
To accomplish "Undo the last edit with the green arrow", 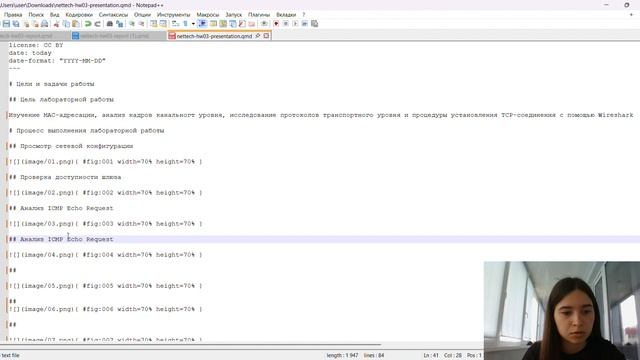I will point(88,24).
